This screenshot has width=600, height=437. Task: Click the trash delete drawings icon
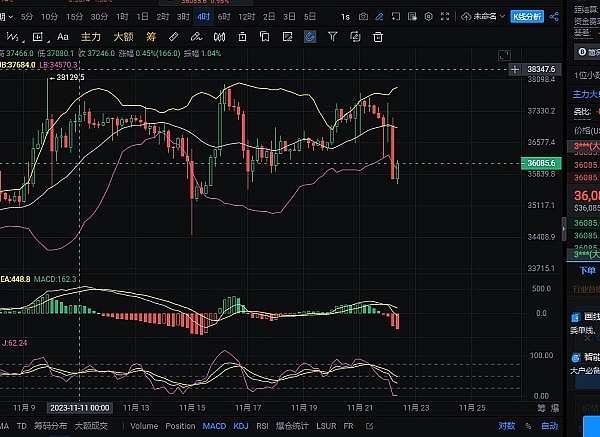[378, 37]
